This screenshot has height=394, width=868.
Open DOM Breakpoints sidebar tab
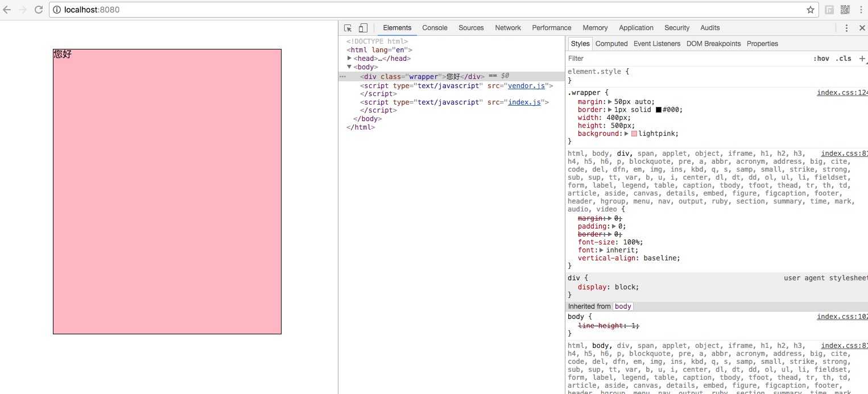tap(713, 44)
